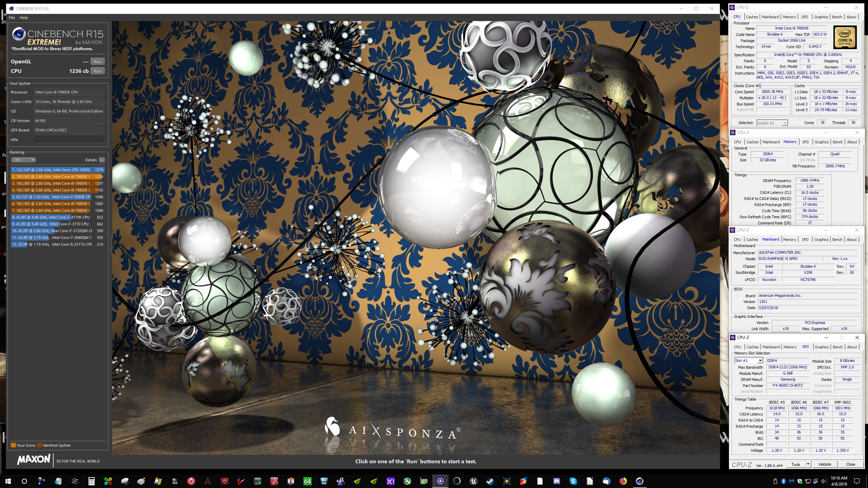The height and width of the screenshot is (488, 868).
Task: Open the Windows Start menu
Action: (8, 481)
